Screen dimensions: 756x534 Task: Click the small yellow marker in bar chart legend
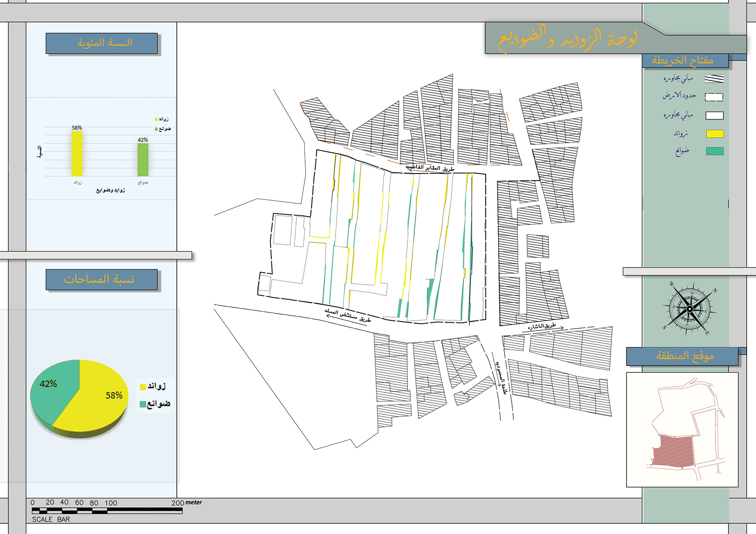pyautogui.click(x=156, y=119)
